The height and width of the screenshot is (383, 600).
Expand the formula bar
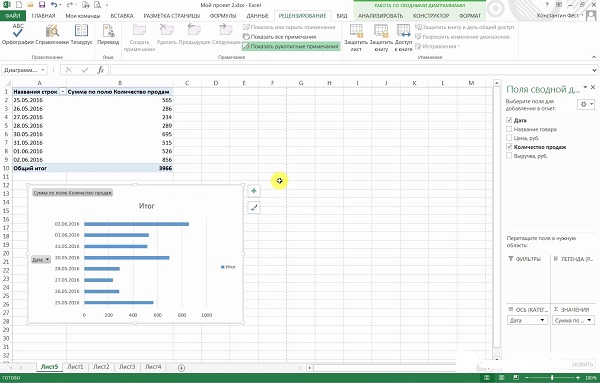[594, 70]
